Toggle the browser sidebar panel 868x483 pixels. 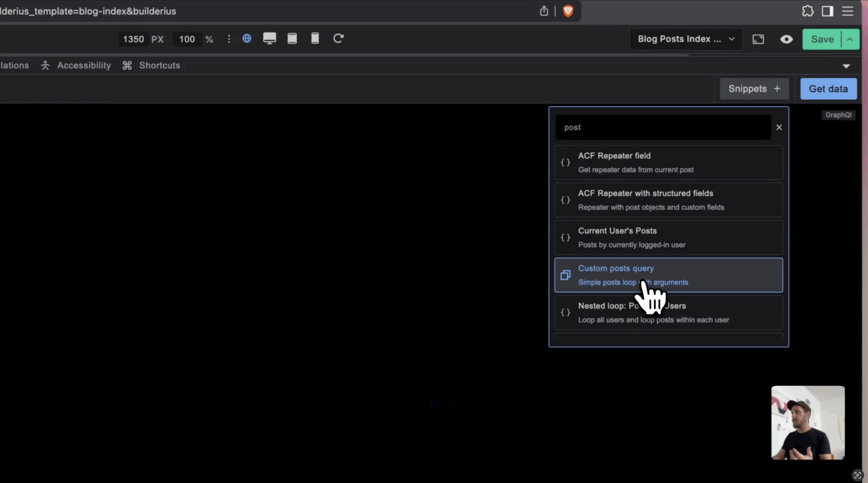827,11
